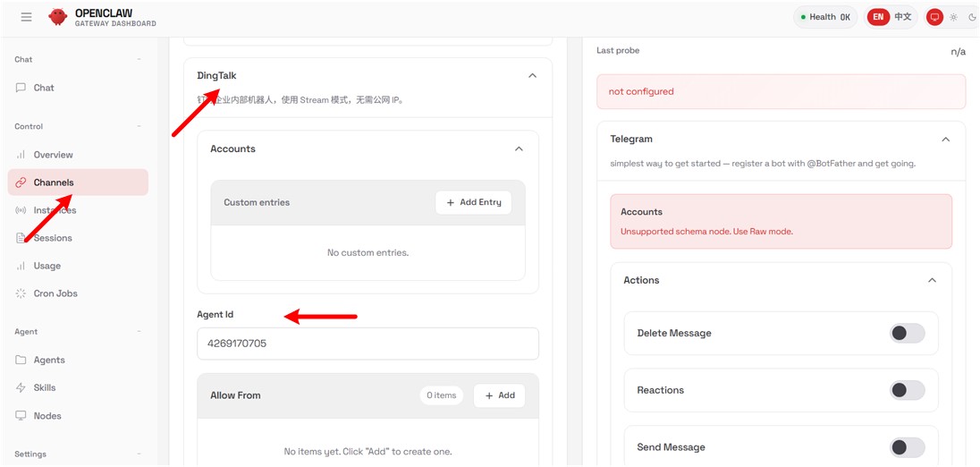Screen dimensions: 980x467
Task: Collapse the Accounts panel under DingTalk
Action: pyautogui.click(x=519, y=149)
